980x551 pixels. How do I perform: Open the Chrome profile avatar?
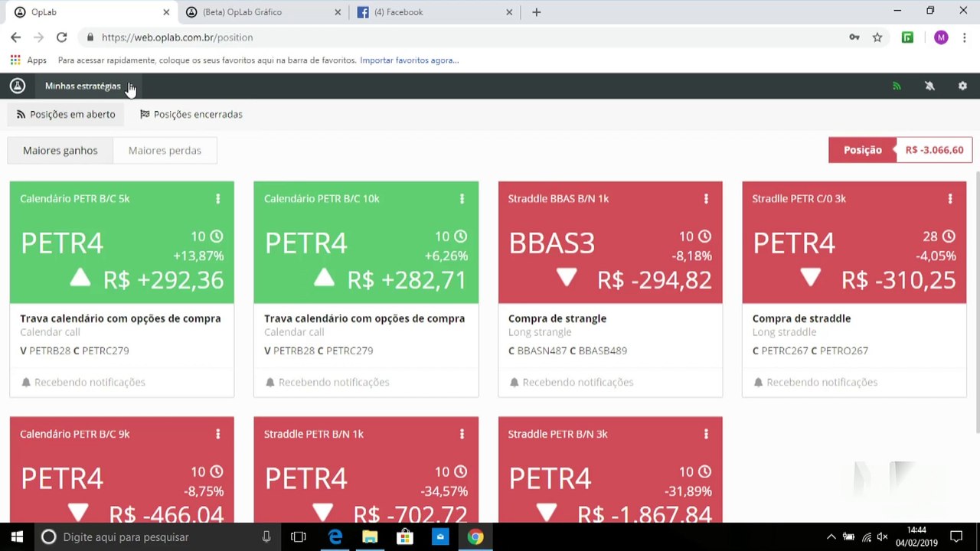941,37
